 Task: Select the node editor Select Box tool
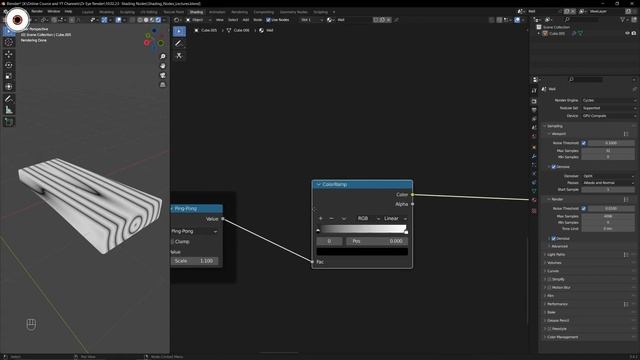tap(179, 31)
